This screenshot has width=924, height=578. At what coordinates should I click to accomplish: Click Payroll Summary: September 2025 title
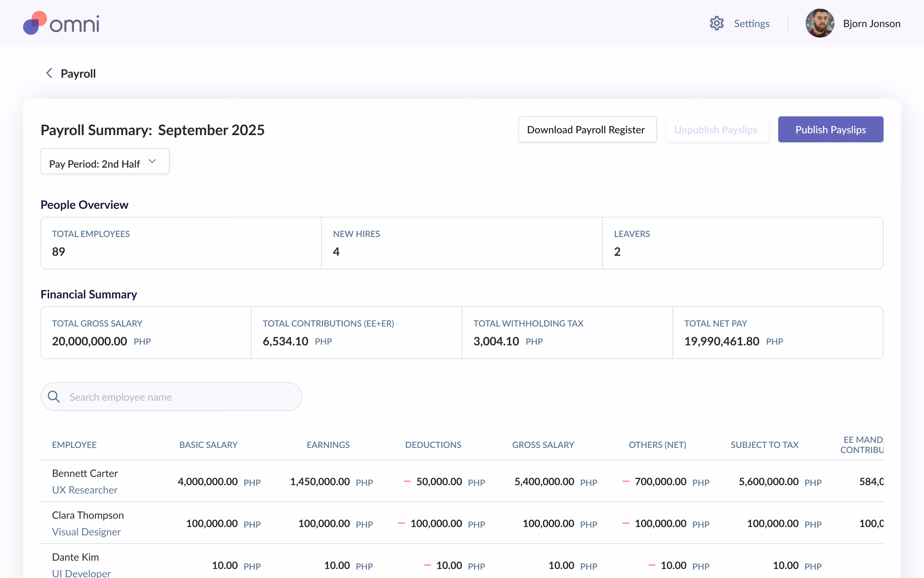tap(152, 130)
